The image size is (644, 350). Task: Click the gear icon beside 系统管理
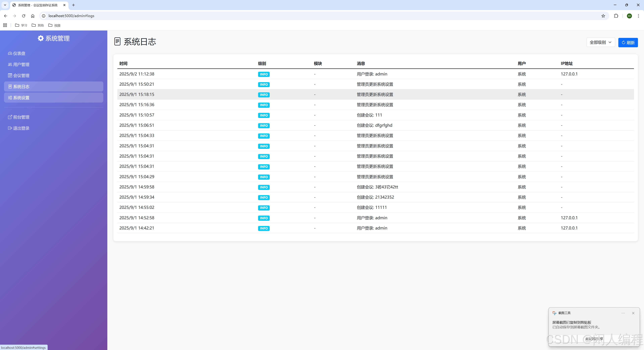[40, 38]
